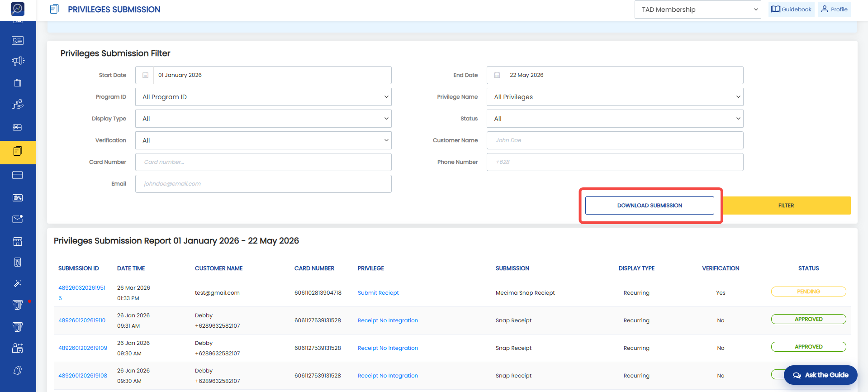Open submission ID 4892601202619109
868x392 pixels.
click(x=83, y=348)
